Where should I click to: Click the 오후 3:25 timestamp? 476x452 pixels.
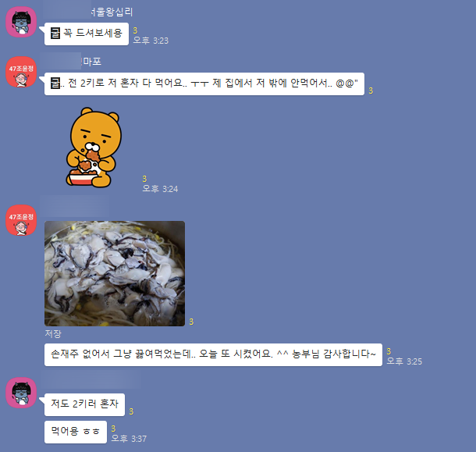pos(404,361)
